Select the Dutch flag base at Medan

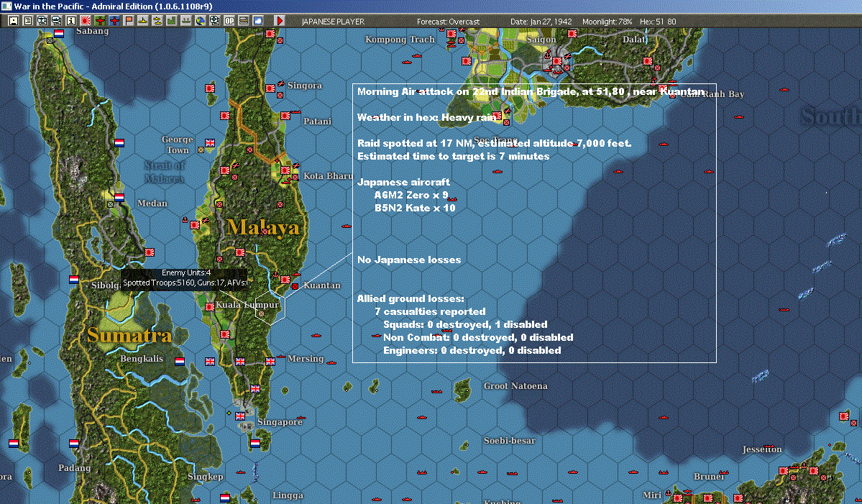tap(119, 197)
